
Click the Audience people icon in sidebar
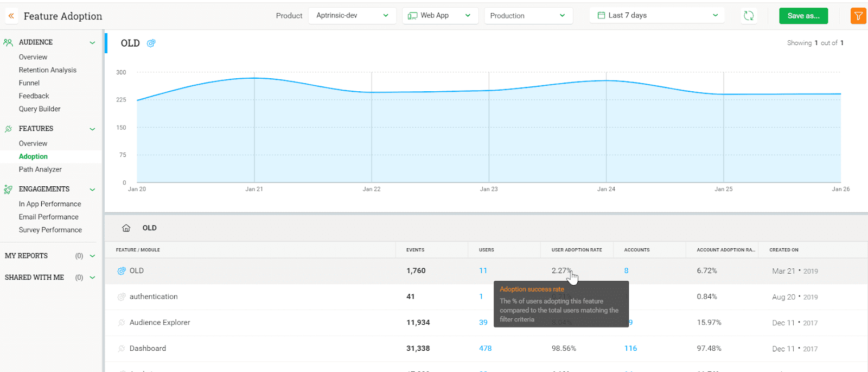click(x=8, y=42)
